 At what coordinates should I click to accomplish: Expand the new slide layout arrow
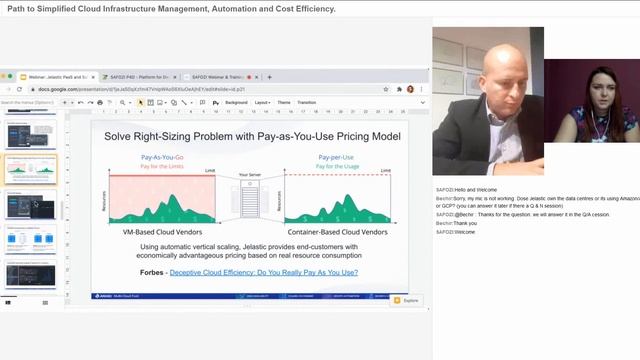coord(72,102)
